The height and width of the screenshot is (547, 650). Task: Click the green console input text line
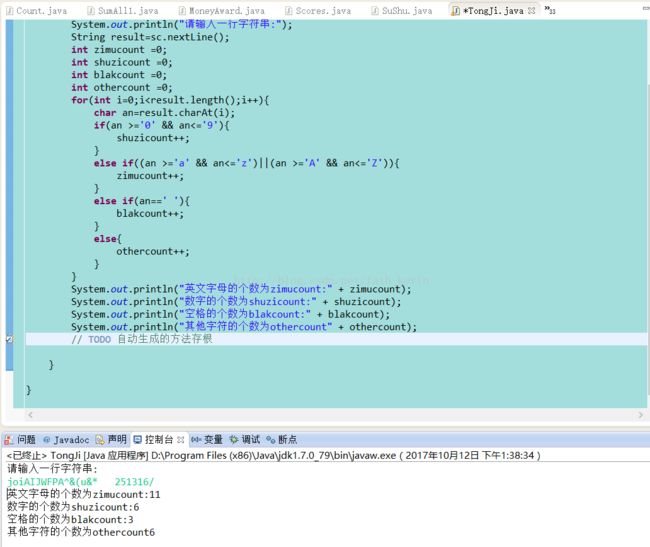(80, 481)
